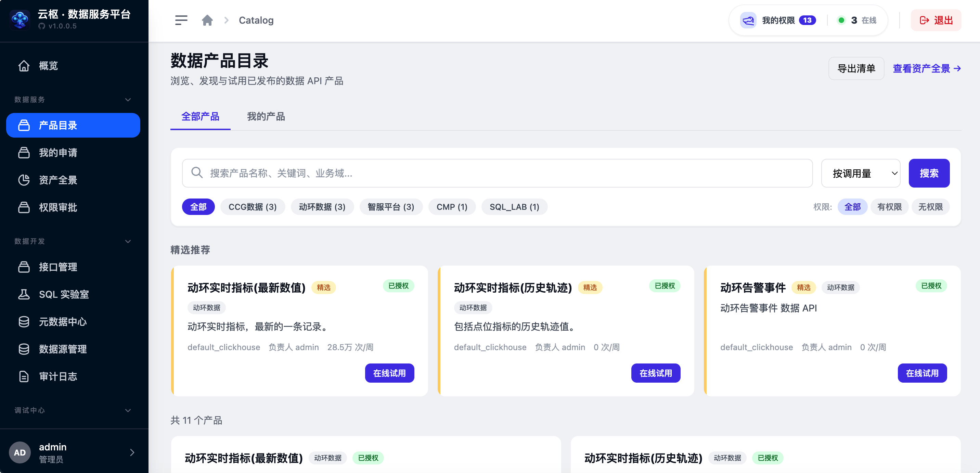
Task: Open 概览 in the sidebar
Action: [73, 66]
